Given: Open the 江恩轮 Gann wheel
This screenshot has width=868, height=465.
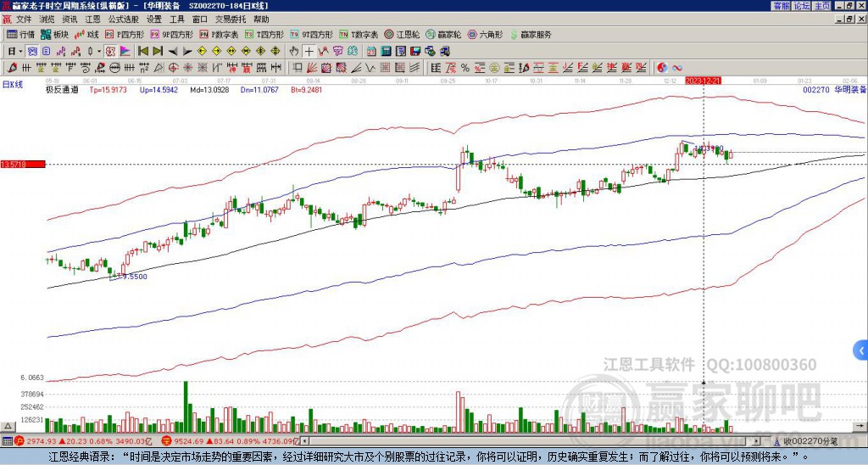Looking at the screenshot, I should [x=403, y=34].
